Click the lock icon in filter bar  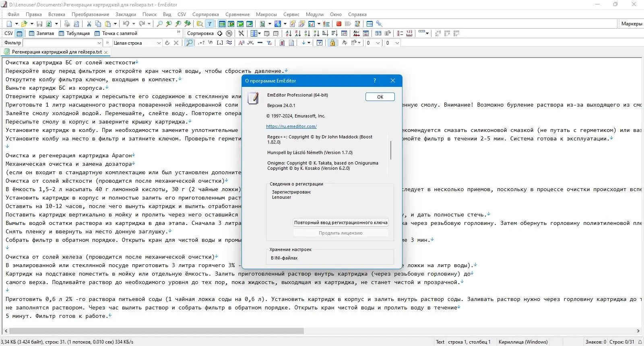tap(332, 43)
